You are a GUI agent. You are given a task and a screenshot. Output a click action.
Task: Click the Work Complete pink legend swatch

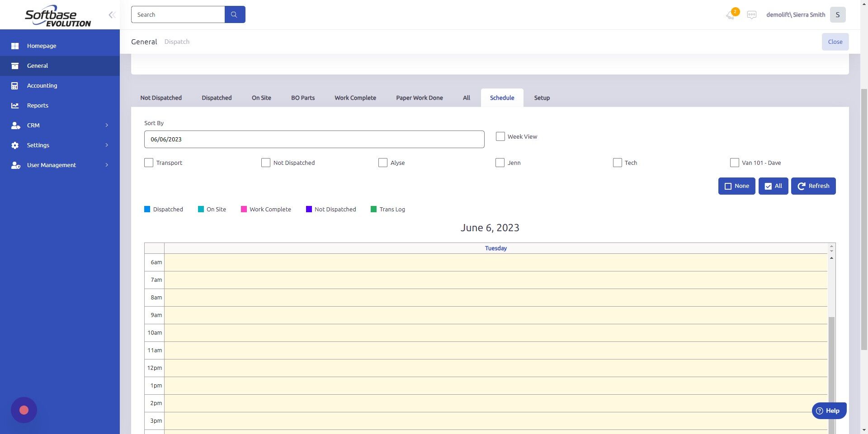244,209
